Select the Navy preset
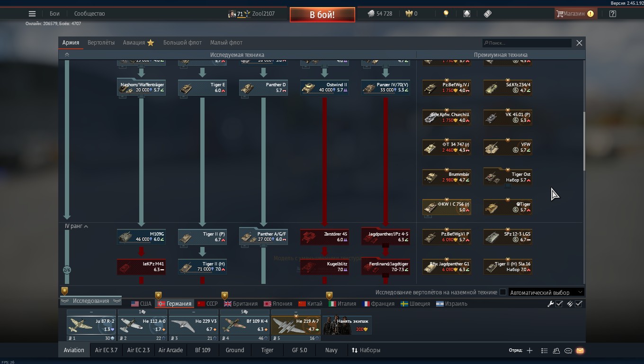This screenshot has width=644, height=364. (x=331, y=350)
